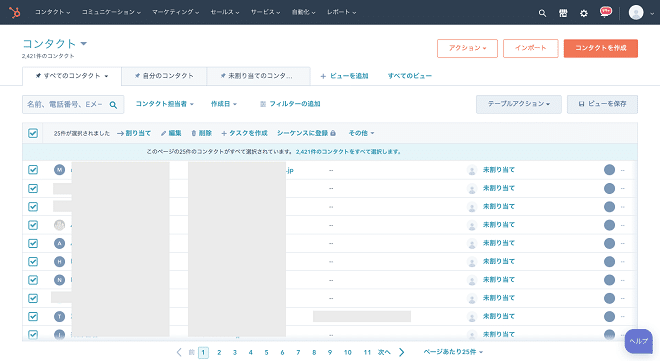Viewport: 660px width, 361px height.
Task: Go to next page with right chevron
Action: 402,352
